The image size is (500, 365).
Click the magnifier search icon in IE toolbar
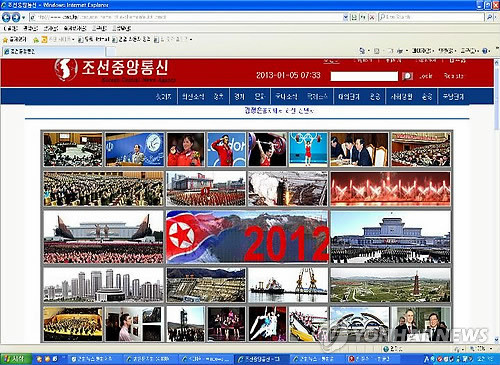point(489,17)
